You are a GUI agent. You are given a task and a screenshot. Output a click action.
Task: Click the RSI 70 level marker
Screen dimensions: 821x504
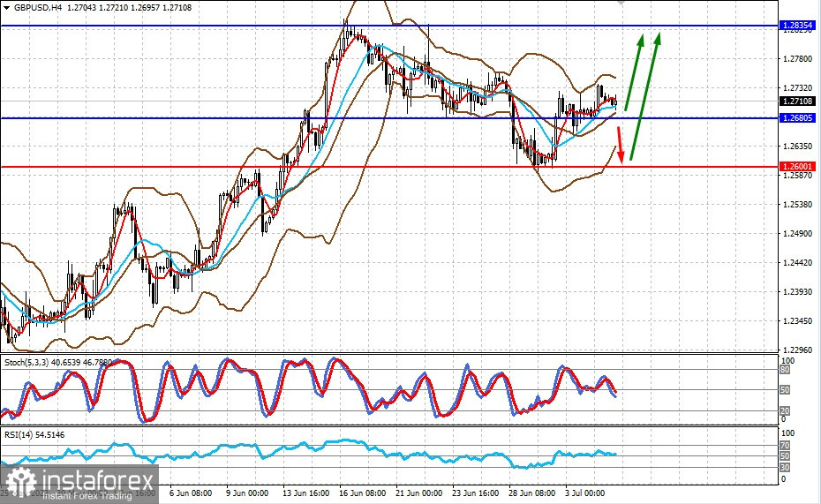point(785,446)
